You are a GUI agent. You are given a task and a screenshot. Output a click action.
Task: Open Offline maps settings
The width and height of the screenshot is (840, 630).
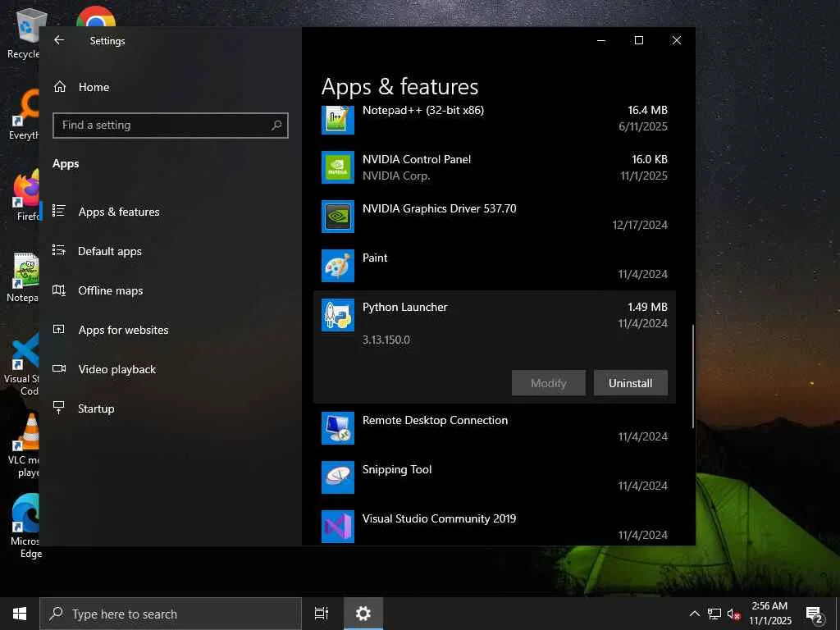111,290
